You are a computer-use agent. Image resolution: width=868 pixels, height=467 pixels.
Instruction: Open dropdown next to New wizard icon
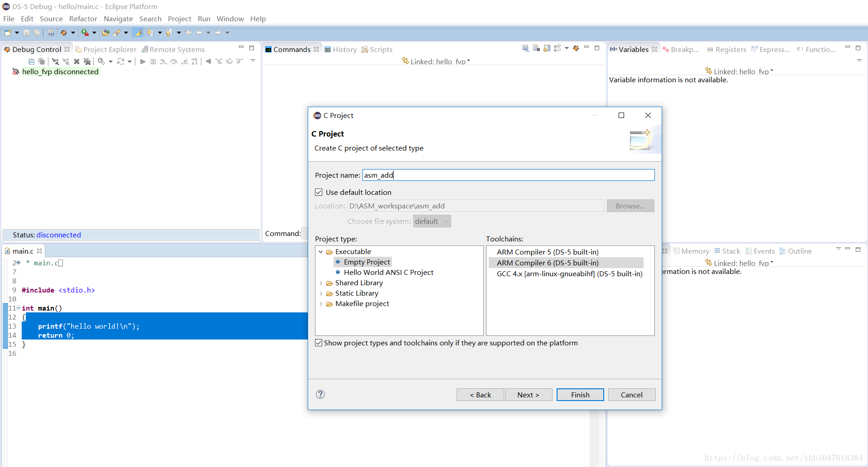tap(17, 33)
